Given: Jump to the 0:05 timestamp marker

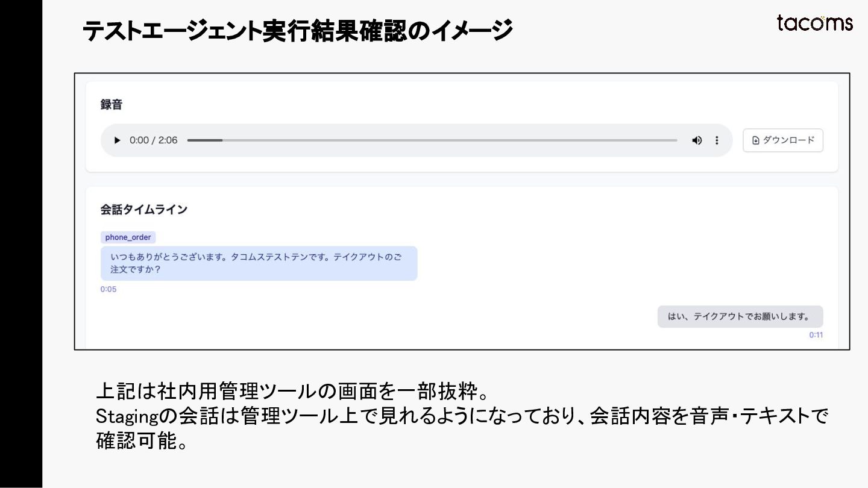Looking at the screenshot, I should [108, 289].
